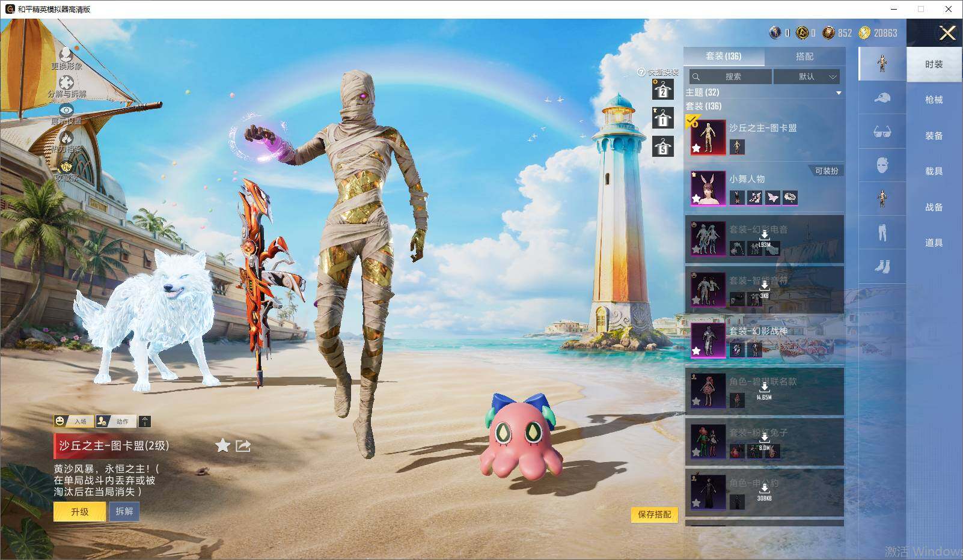The height and width of the screenshot is (560, 963).
Task: Select the 小舞人物 character thumbnail
Action: (708, 188)
